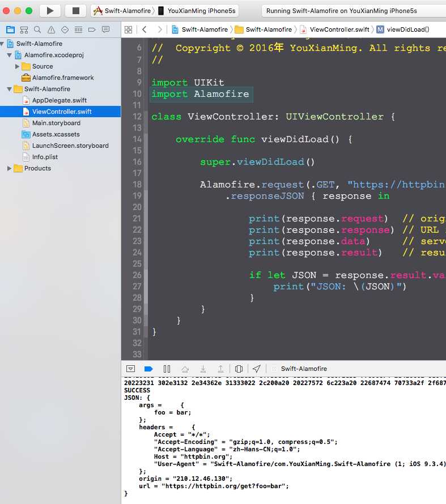Viewport: 446px width, 504px height.
Task: Click the code folding ribbon beside line 21
Action: click(x=146, y=219)
